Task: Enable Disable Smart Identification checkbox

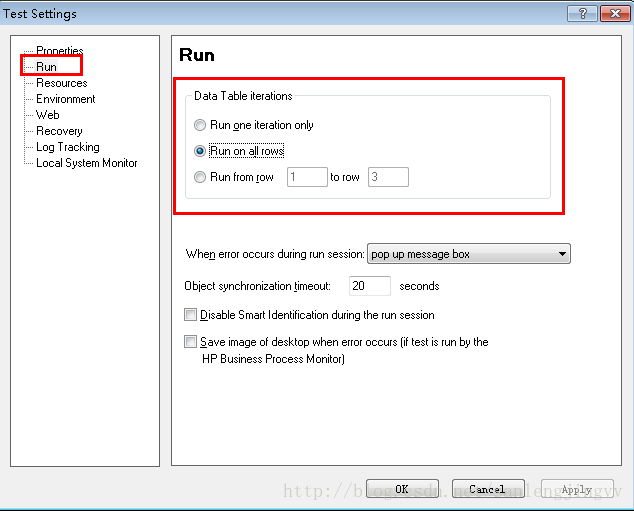Action: click(191, 315)
